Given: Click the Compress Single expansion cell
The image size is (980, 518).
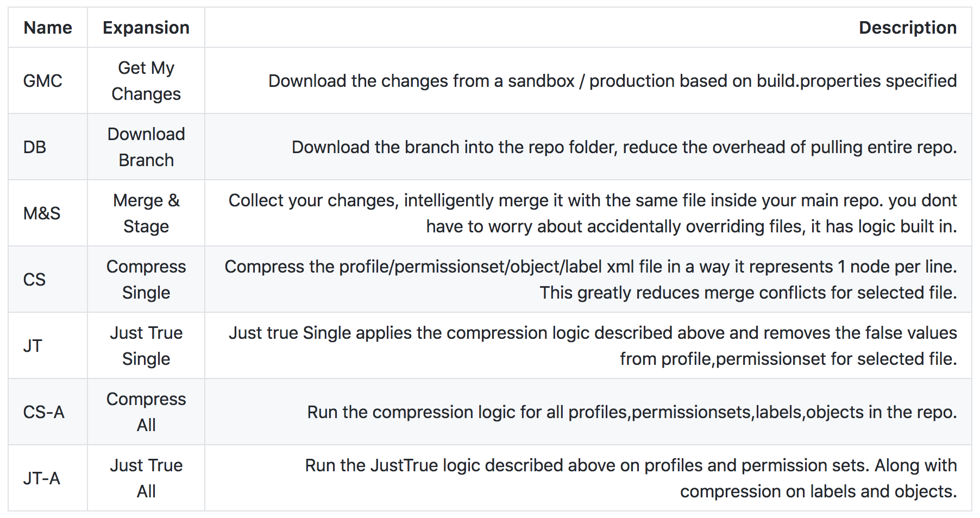Looking at the screenshot, I should click(x=146, y=280).
